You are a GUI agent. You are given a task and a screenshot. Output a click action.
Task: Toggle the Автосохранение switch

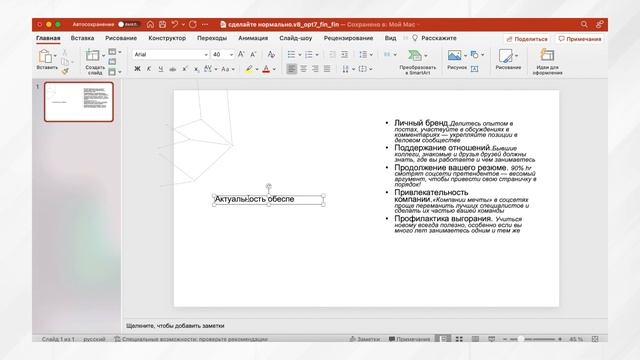click(x=128, y=24)
